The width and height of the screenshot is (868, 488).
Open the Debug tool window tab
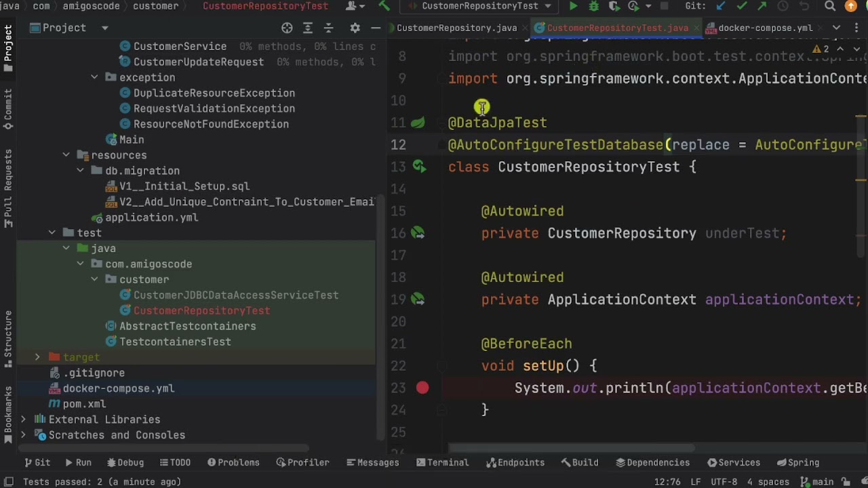coord(125,462)
